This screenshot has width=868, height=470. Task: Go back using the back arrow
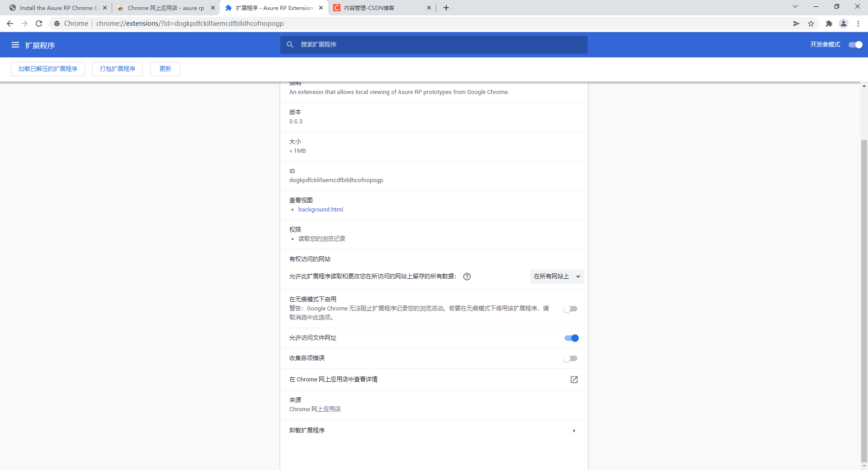(10, 23)
